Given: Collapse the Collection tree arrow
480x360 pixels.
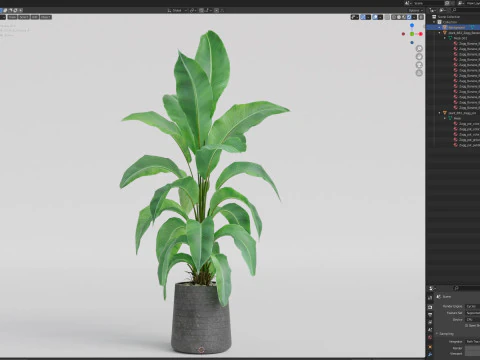Looking at the screenshot, I should (435, 22).
